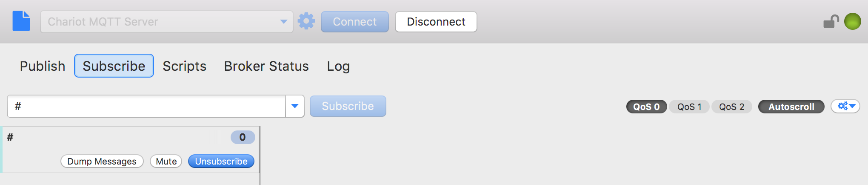Click the message count badge showing 0
868x185 pixels.
(x=243, y=137)
